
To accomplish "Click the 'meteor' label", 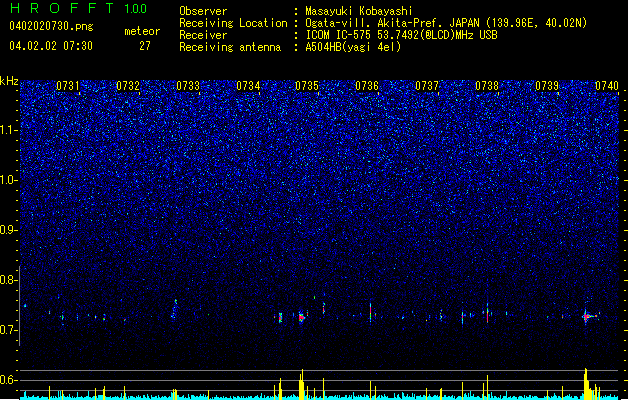I will tap(142, 31).
